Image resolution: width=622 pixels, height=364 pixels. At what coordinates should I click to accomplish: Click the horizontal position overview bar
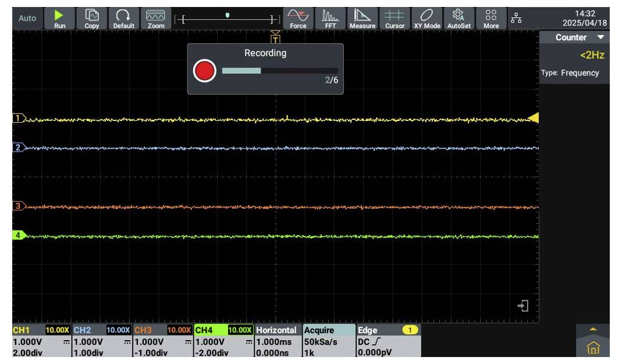228,20
